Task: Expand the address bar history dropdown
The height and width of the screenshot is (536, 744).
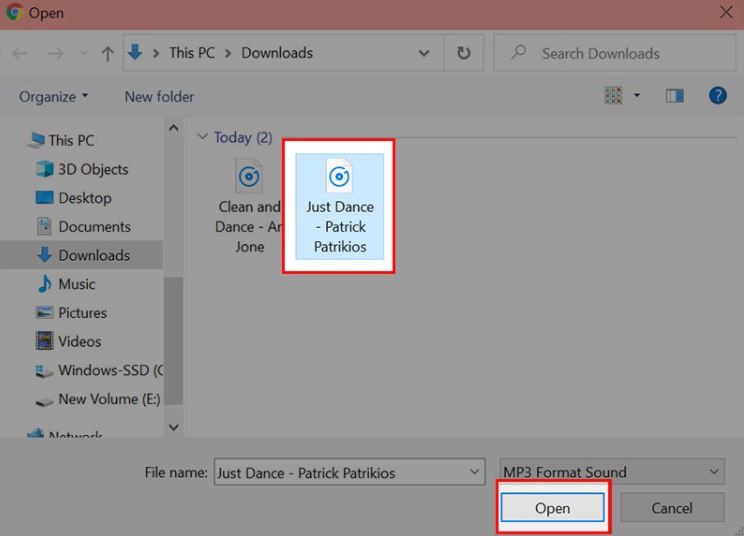Action: pos(424,53)
